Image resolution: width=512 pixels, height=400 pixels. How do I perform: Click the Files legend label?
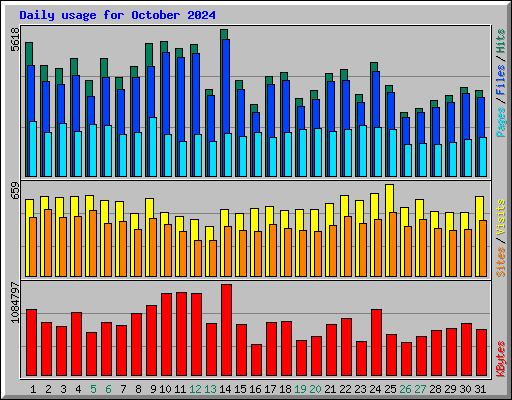pyautogui.click(x=501, y=80)
